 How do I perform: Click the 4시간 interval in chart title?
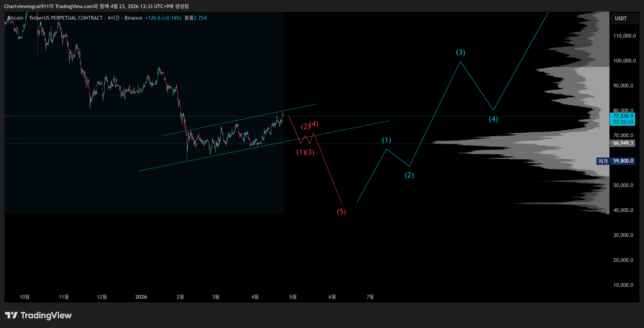point(113,18)
